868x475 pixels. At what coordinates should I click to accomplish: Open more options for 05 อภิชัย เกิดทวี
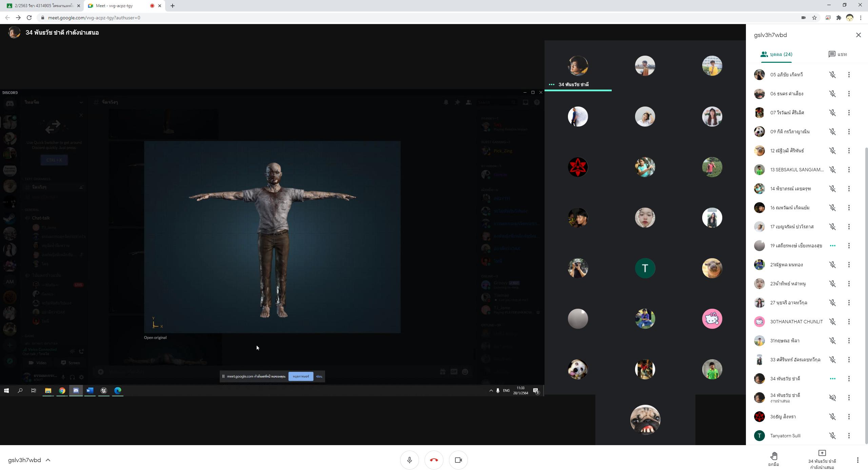click(x=849, y=75)
